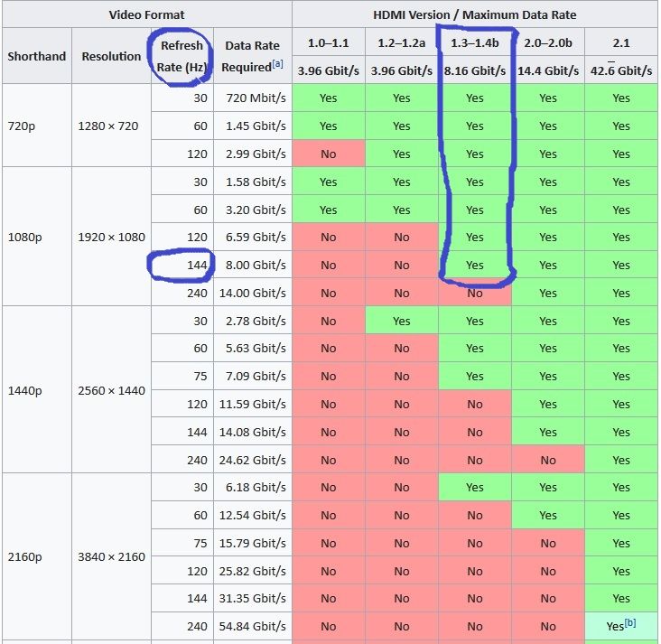Click the Refresh Rate (Hz) column header
The height and width of the screenshot is (644, 661).
coord(182,56)
